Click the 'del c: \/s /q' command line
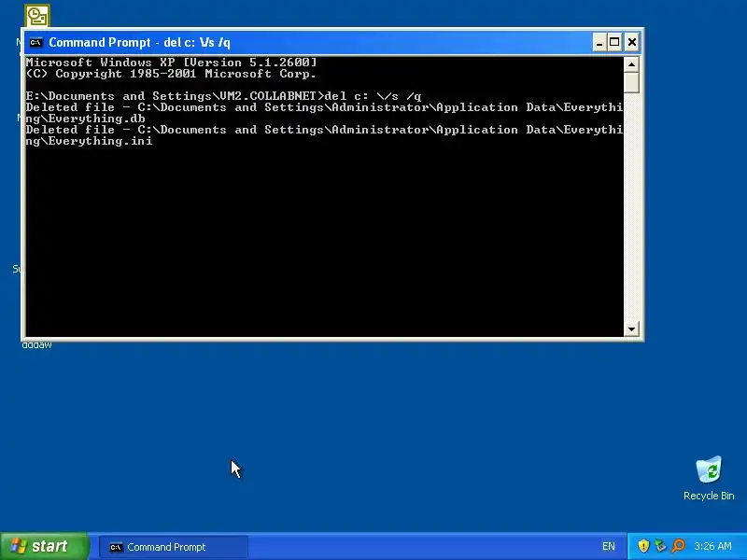 223,96
